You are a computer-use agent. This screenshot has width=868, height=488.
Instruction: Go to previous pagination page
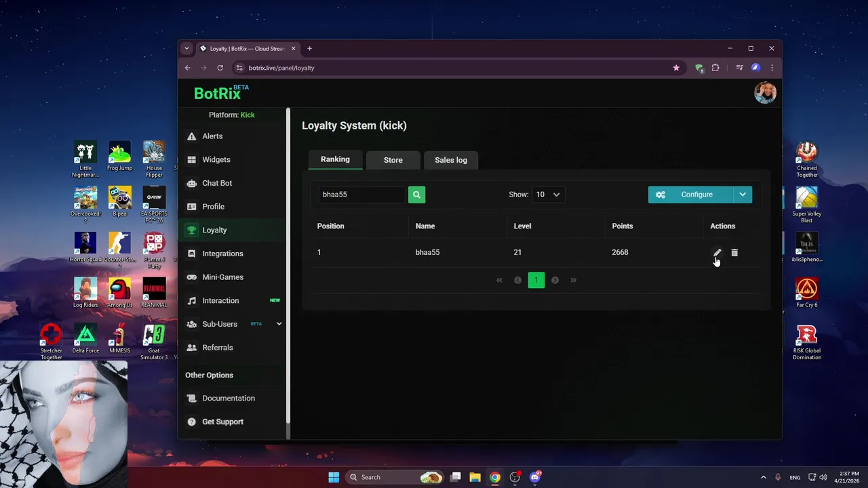tap(517, 280)
